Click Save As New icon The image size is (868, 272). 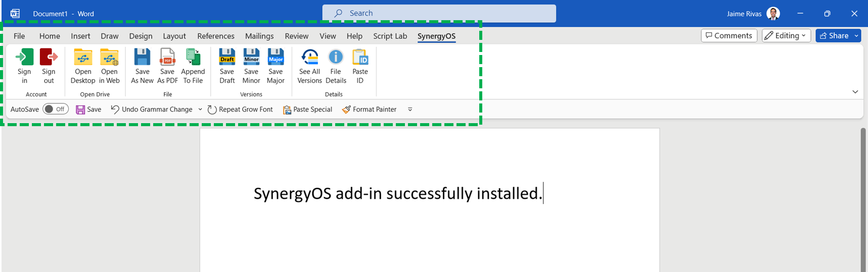tap(142, 57)
